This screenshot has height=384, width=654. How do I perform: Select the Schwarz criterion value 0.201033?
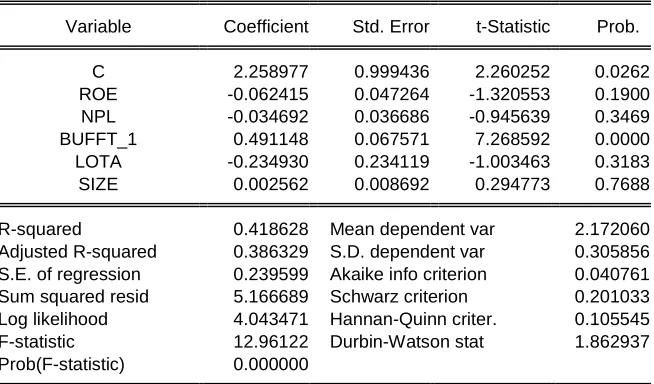pos(612,297)
